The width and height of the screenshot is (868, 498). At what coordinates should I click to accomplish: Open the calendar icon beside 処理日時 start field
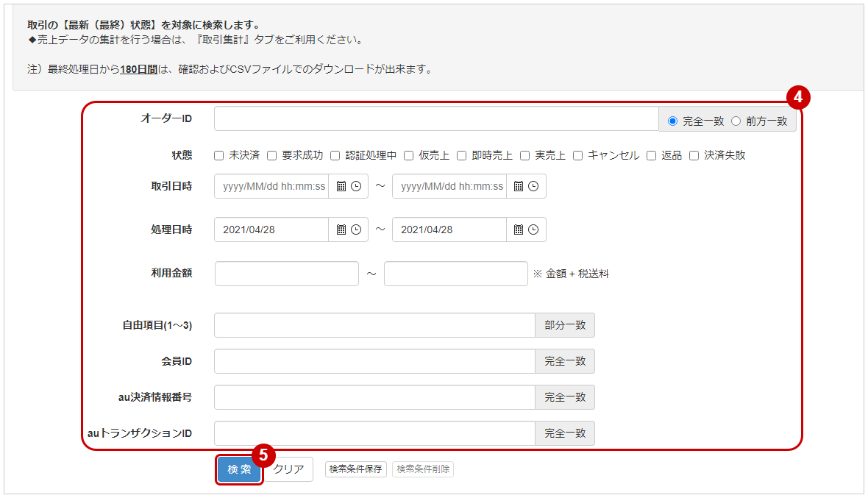[x=340, y=230]
